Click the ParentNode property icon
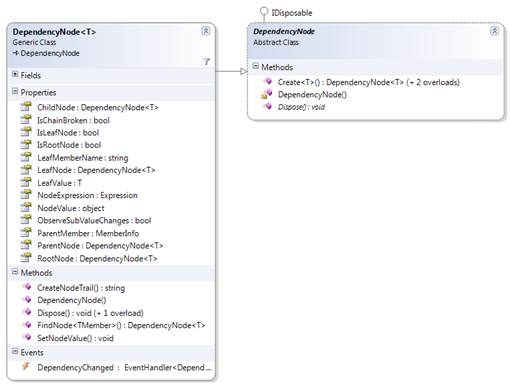This screenshot has width=510, height=386. [26, 245]
